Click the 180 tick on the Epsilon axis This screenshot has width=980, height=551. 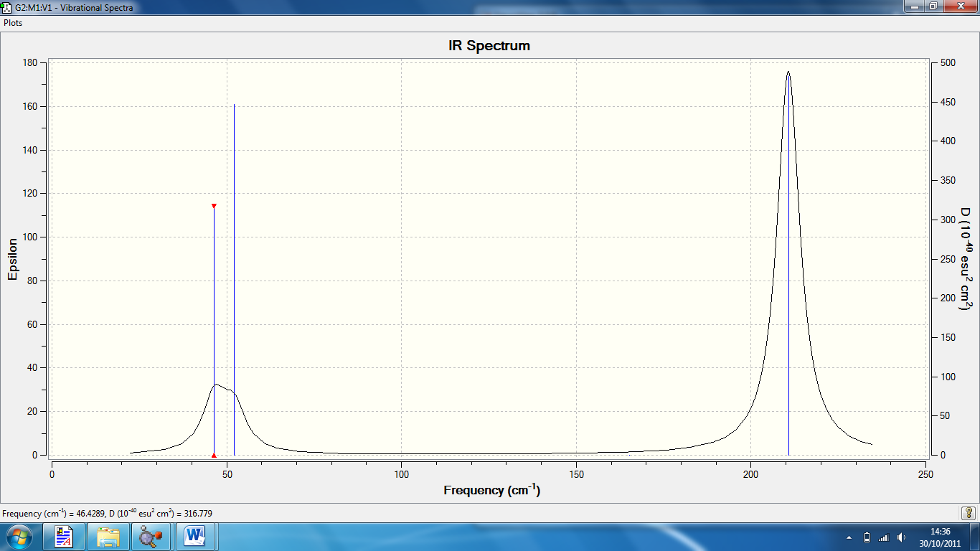(x=31, y=62)
